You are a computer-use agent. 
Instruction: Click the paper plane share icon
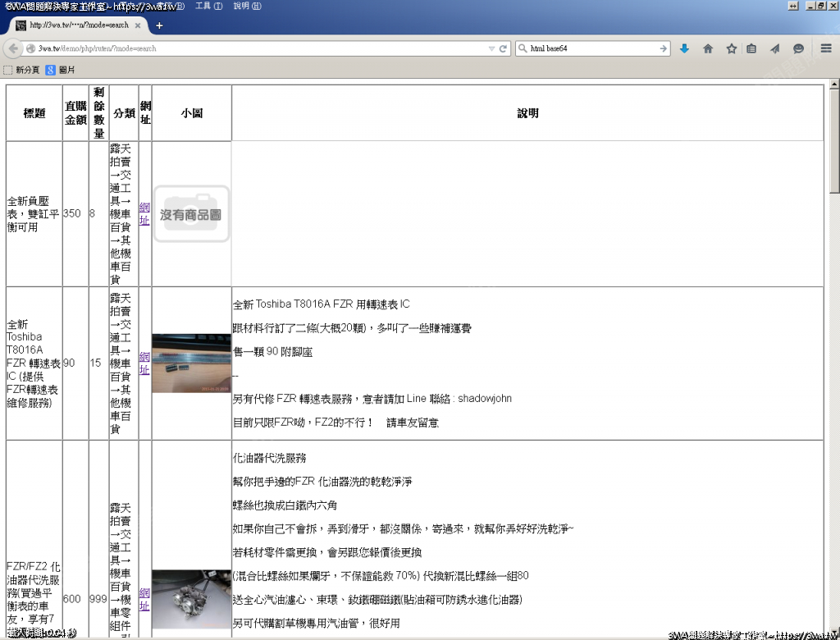(x=774, y=48)
